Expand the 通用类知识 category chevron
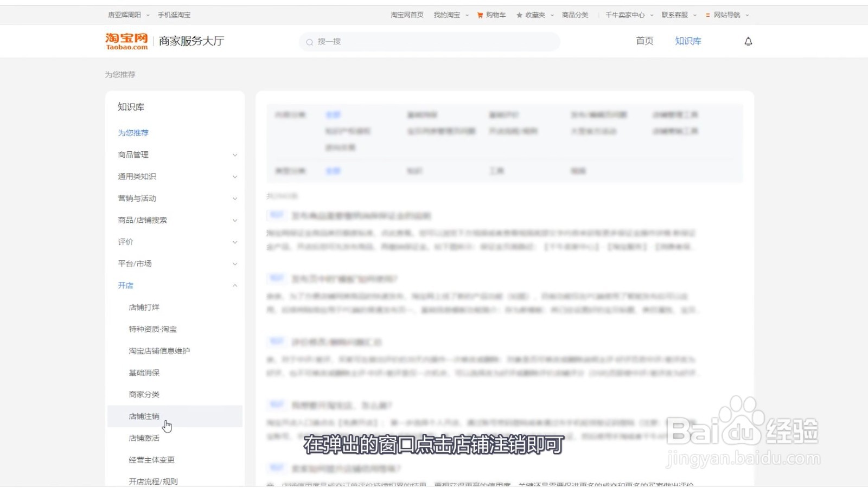 tap(235, 177)
